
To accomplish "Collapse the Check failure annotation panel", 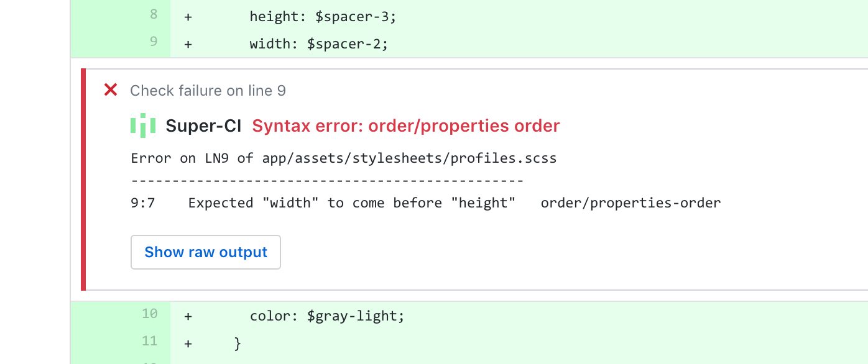I will pyautogui.click(x=208, y=90).
